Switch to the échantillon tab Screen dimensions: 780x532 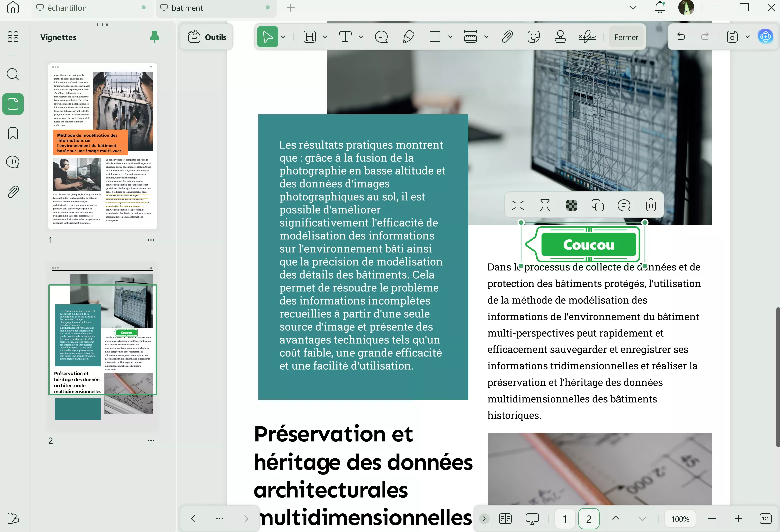click(67, 8)
